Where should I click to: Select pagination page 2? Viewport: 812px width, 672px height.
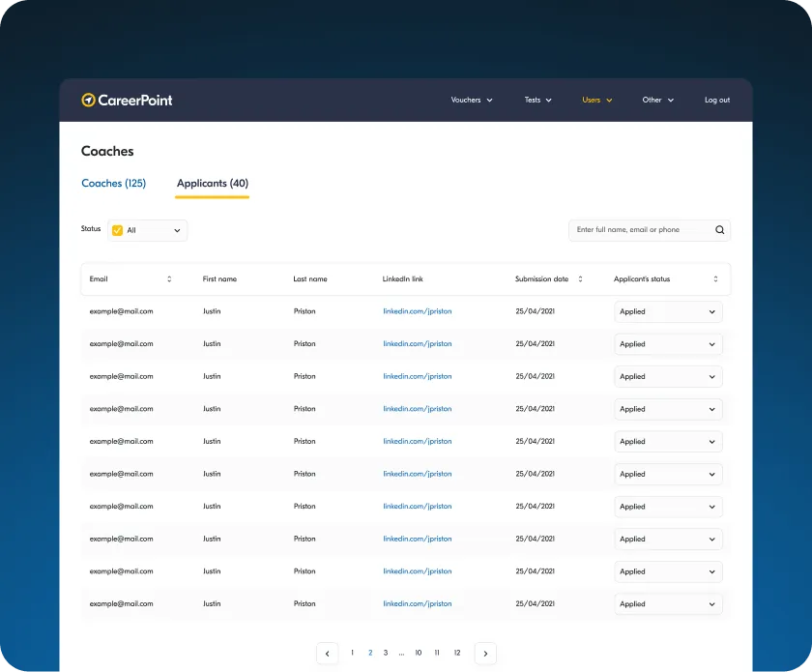pos(370,653)
